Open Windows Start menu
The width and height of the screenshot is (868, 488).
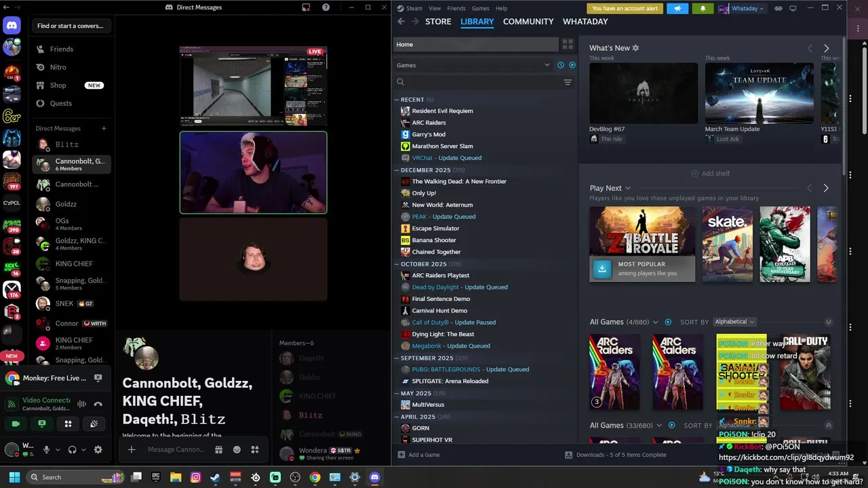click(x=14, y=477)
